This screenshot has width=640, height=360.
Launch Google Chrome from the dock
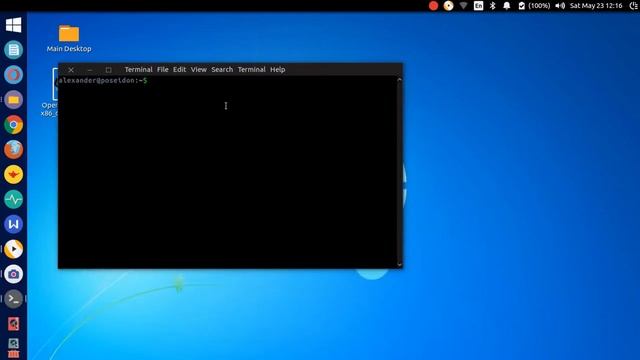pyautogui.click(x=13, y=124)
